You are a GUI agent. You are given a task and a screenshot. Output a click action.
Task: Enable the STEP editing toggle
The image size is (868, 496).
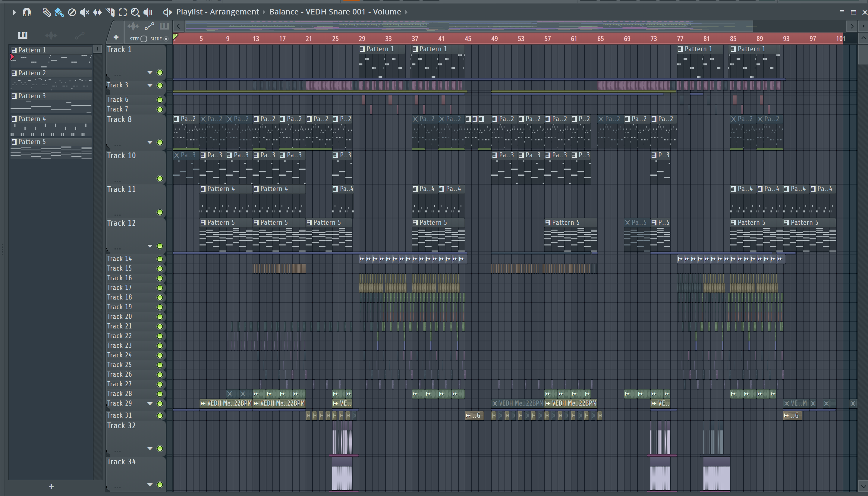(144, 39)
